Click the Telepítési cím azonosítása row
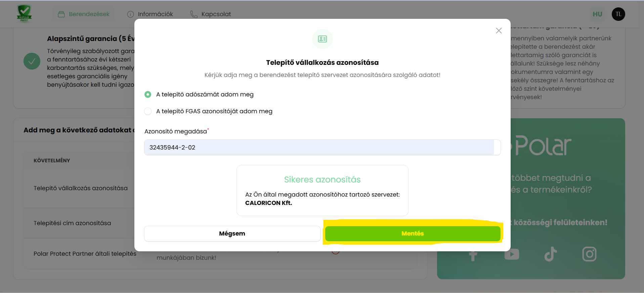 [72, 223]
